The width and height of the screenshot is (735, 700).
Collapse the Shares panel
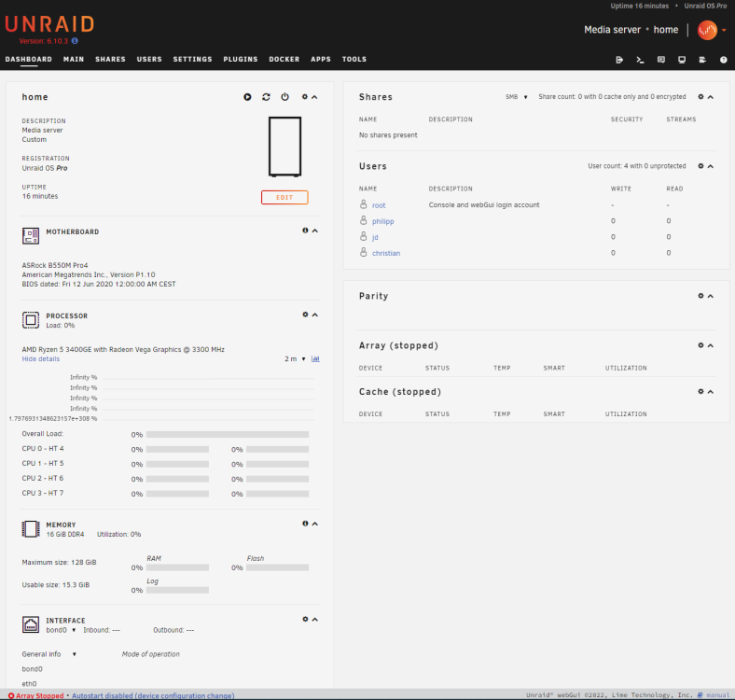[x=711, y=97]
